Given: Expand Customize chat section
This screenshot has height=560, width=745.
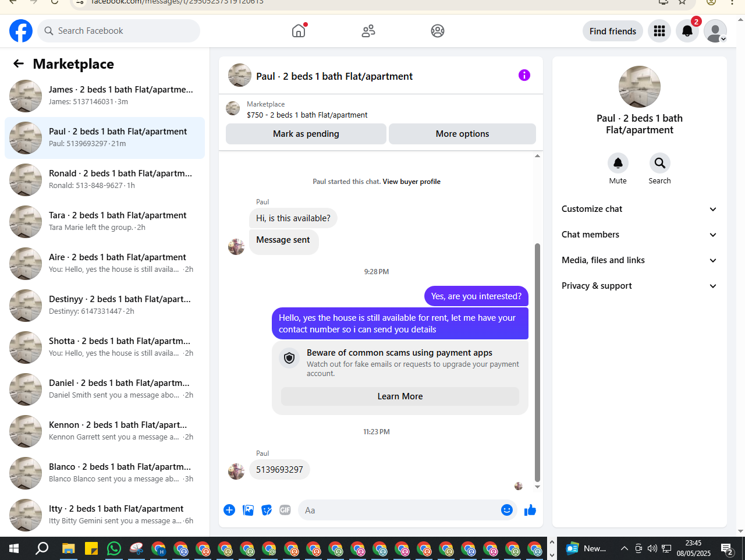Looking at the screenshot, I should 640,209.
